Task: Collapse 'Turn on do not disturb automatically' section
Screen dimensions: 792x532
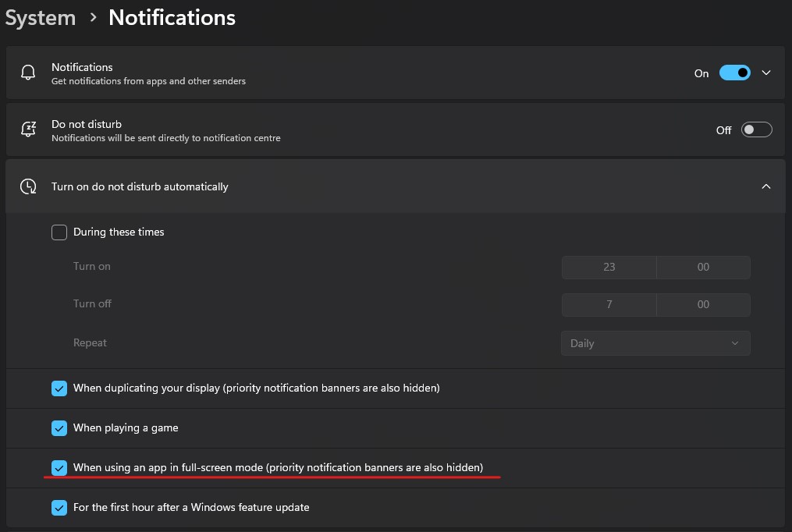Action: (x=765, y=186)
